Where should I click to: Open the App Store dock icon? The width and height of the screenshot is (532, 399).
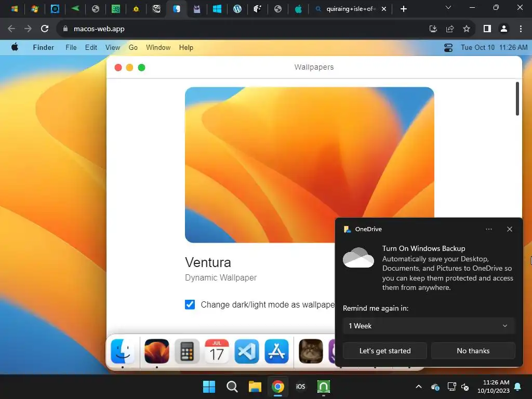coord(276,351)
